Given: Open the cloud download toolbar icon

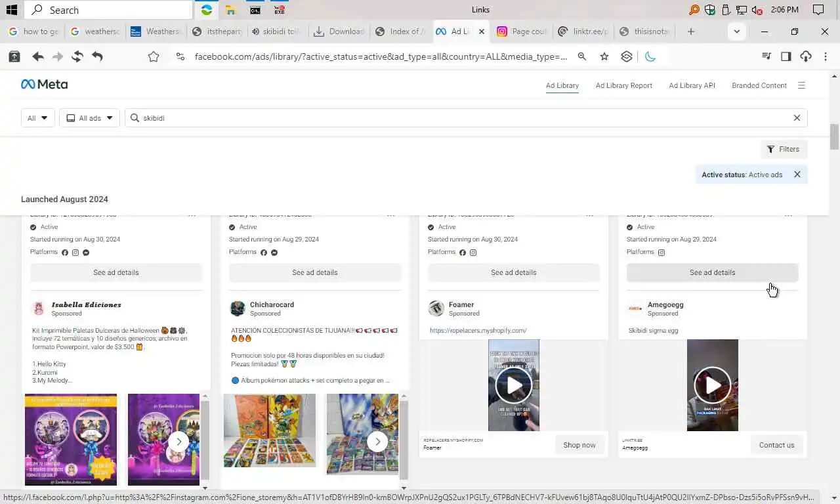Looking at the screenshot, I should pos(806,57).
